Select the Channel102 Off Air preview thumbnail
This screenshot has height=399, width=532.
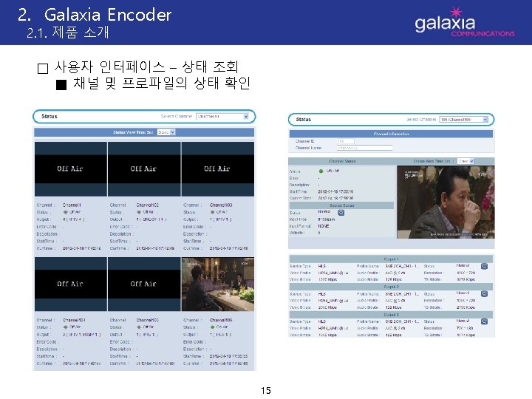tap(144, 169)
